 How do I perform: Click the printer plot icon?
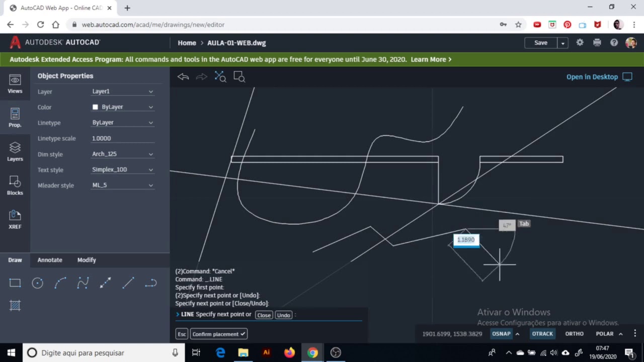pos(597,43)
